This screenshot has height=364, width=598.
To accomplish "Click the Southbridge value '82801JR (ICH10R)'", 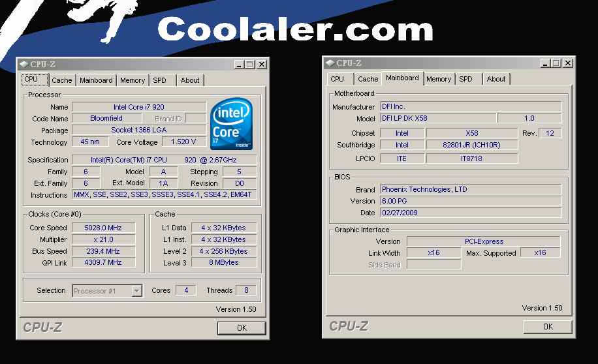I will point(472,145).
